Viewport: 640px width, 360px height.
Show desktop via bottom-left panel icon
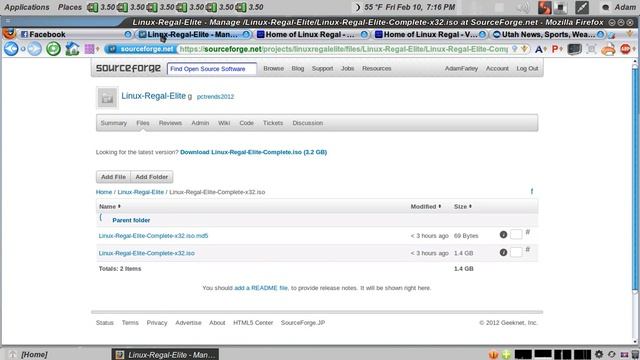point(12,354)
